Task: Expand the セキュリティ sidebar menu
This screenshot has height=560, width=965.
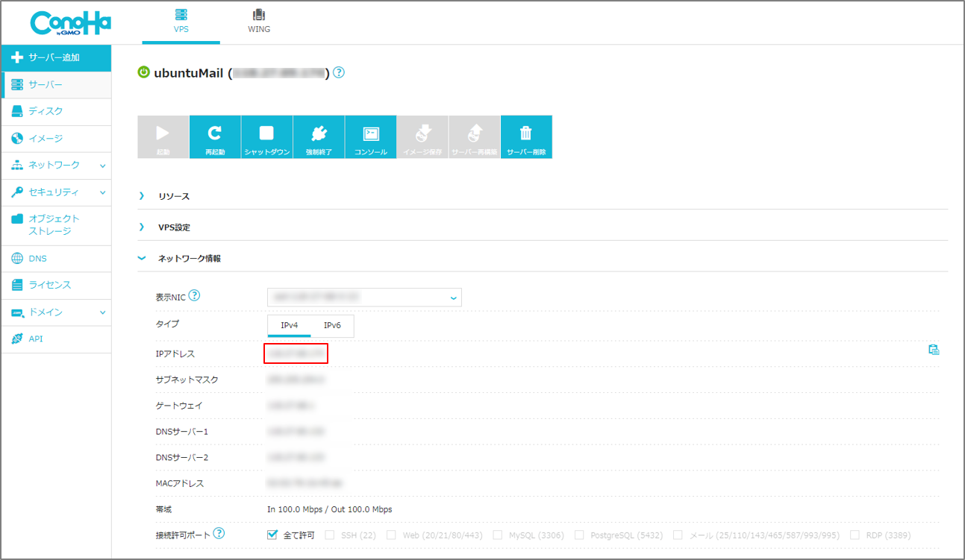Action: click(x=57, y=192)
